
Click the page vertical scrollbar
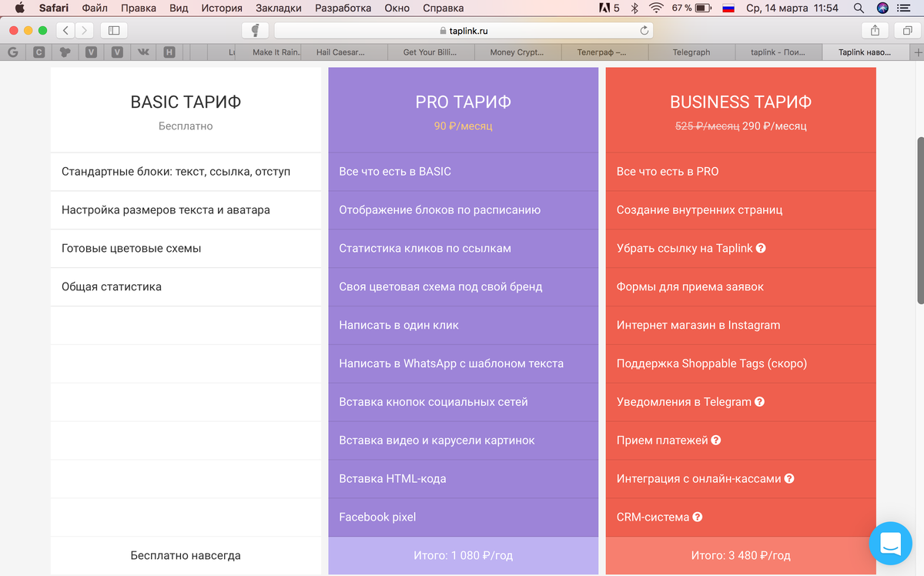click(x=919, y=220)
